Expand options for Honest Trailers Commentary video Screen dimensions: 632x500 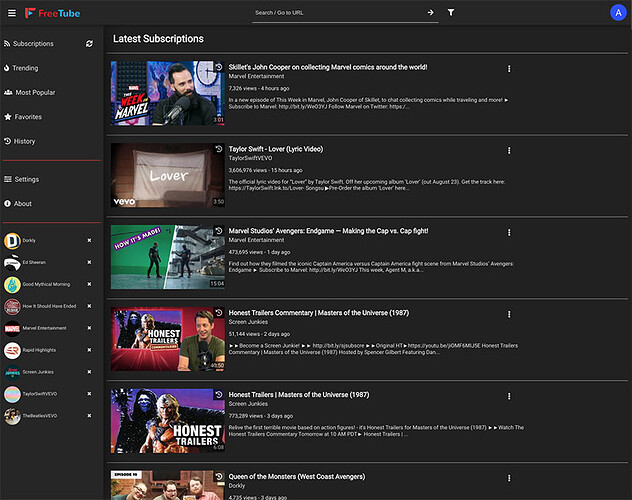pos(509,314)
